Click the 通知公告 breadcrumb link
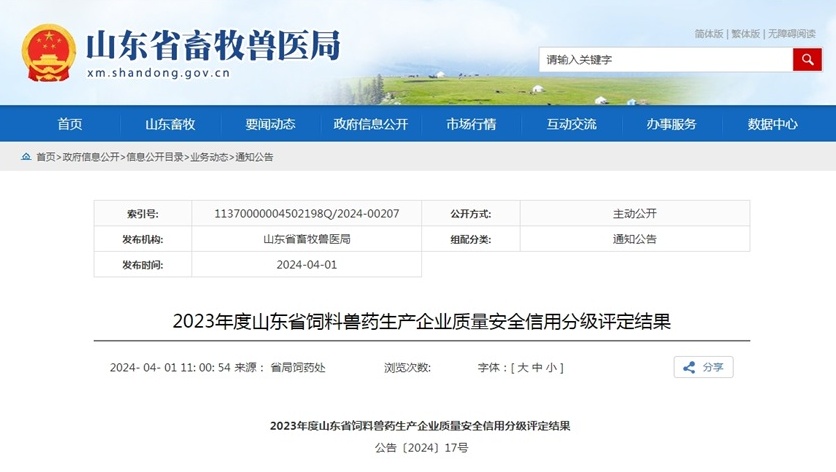This screenshot has width=836, height=472. point(253,158)
